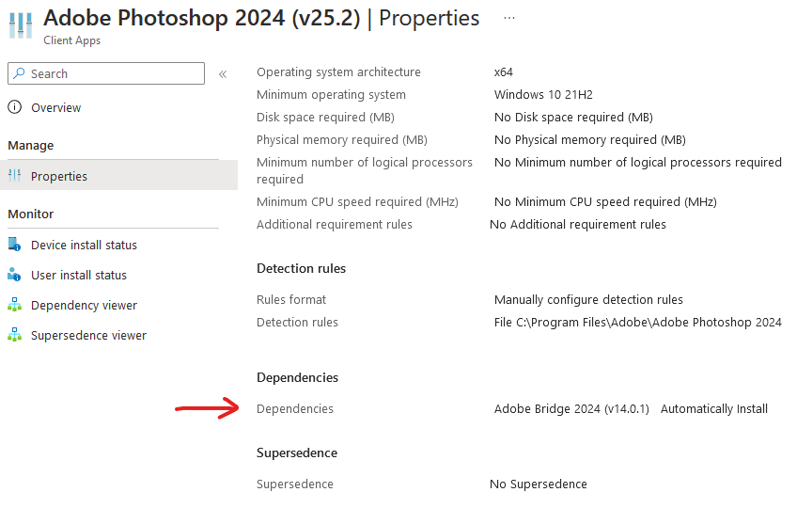Select Properties in the Manage section

[x=59, y=176]
